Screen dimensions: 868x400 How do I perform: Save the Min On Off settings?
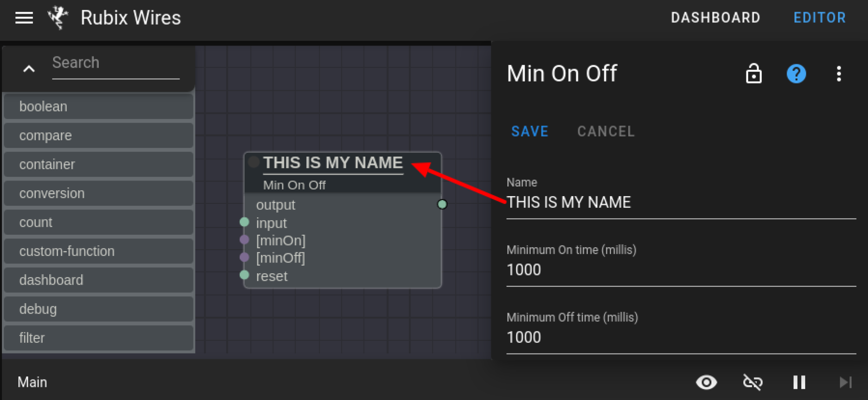(x=530, y=132)
